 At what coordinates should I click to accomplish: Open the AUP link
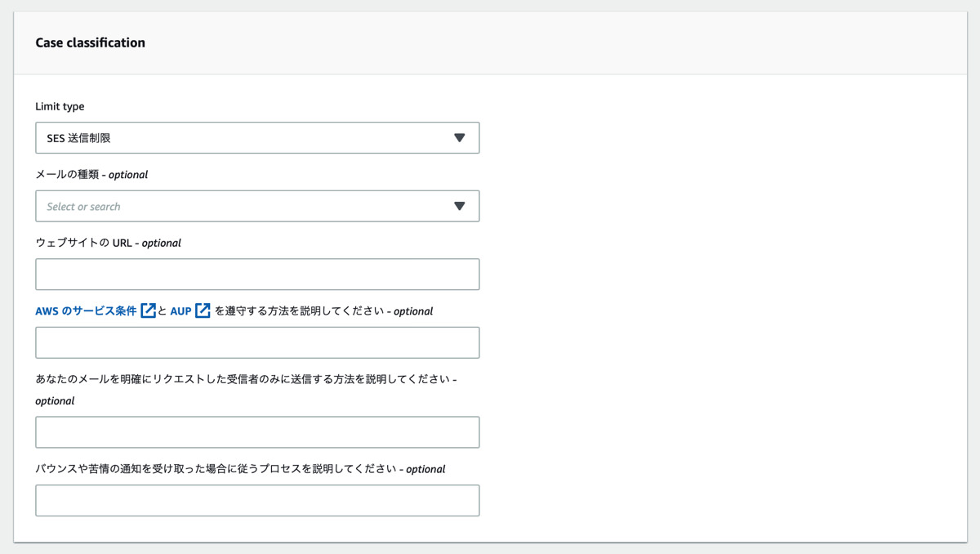(x=180, y=311)
